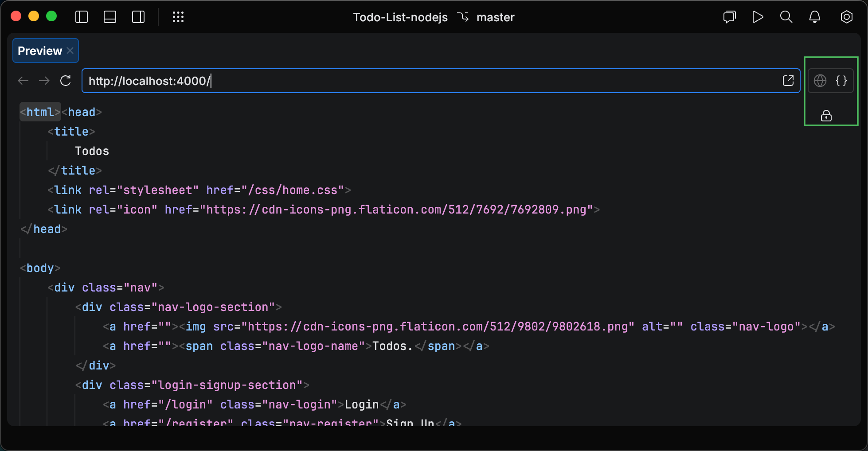Click the /css/home.css stylesheet href

pyautogui.click(x=296, y=190)
